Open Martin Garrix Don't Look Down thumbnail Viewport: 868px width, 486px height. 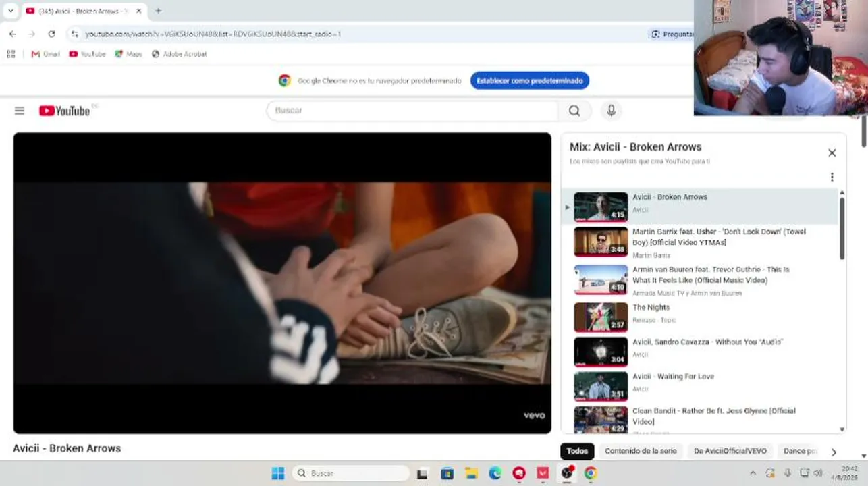601,242
